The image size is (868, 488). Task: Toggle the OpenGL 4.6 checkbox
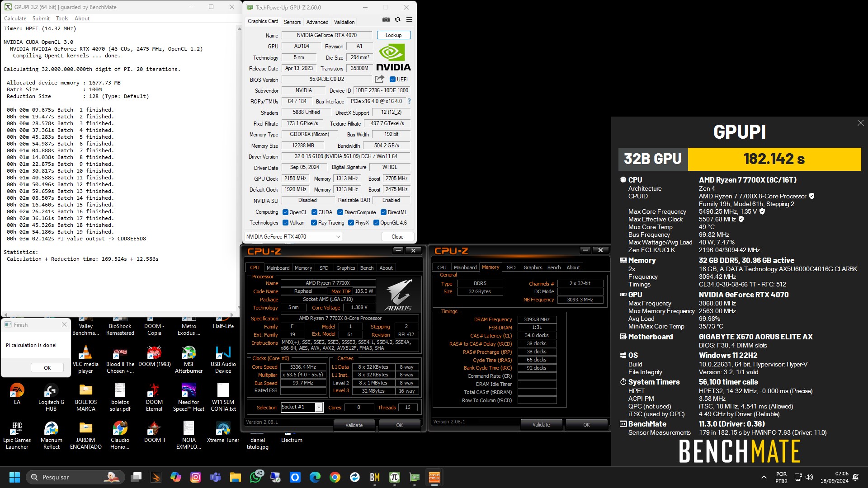[376, 223]
